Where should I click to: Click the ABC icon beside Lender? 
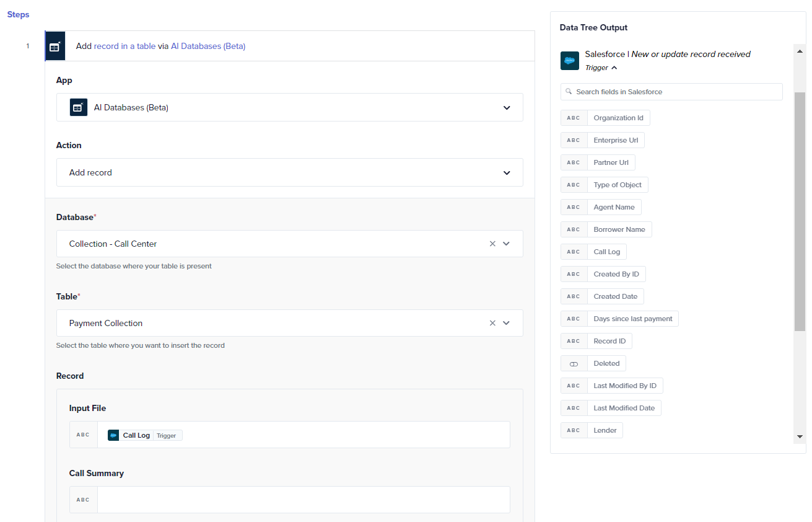point(574,430)
